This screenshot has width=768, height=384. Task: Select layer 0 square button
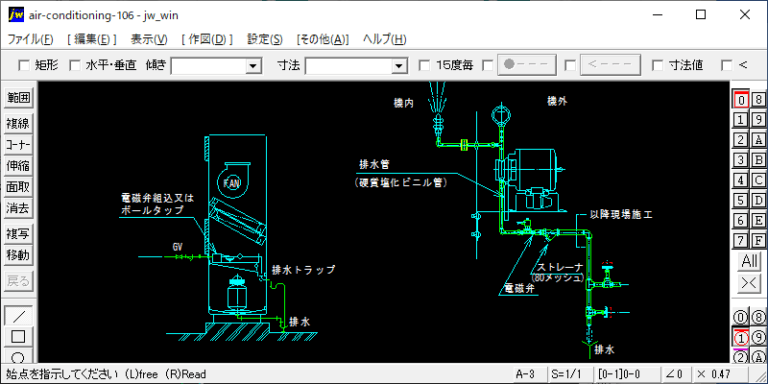point(741,99)
